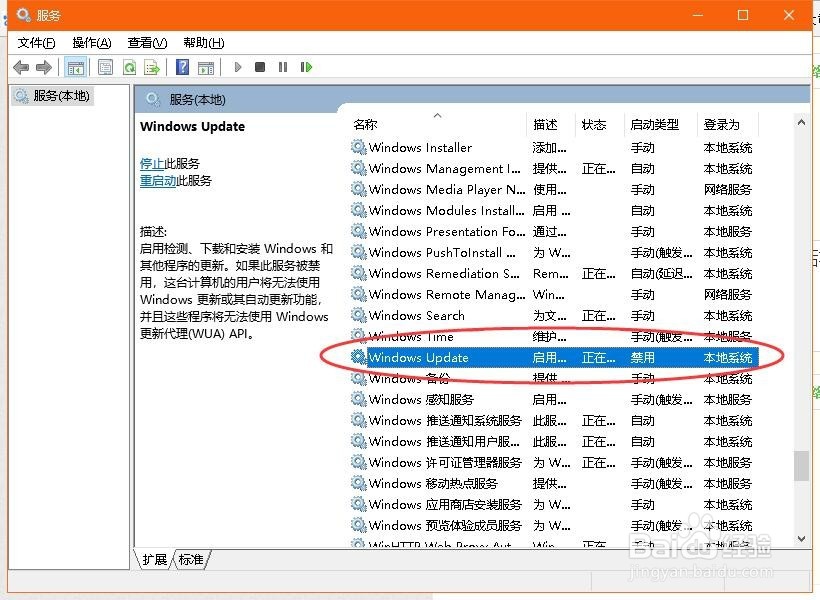Select the Windows Remediation S... service

[x=553, y=273]
